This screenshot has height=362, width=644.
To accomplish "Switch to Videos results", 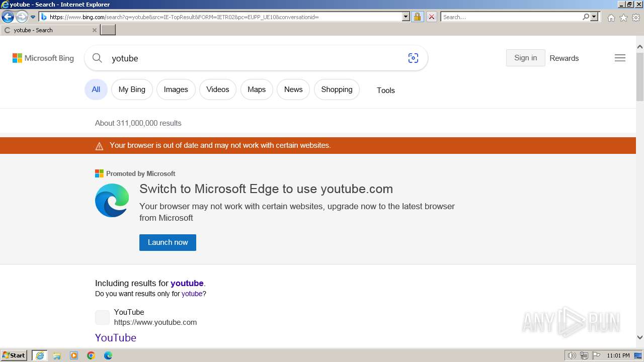I will coord(218,89).
